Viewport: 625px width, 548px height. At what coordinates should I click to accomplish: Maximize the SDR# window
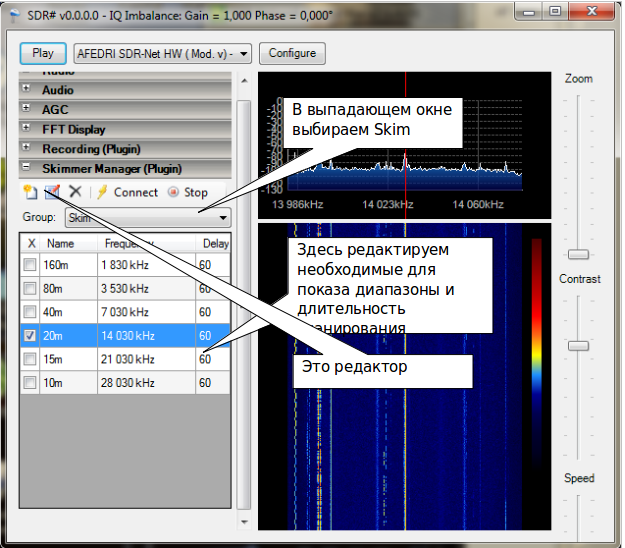555,12
